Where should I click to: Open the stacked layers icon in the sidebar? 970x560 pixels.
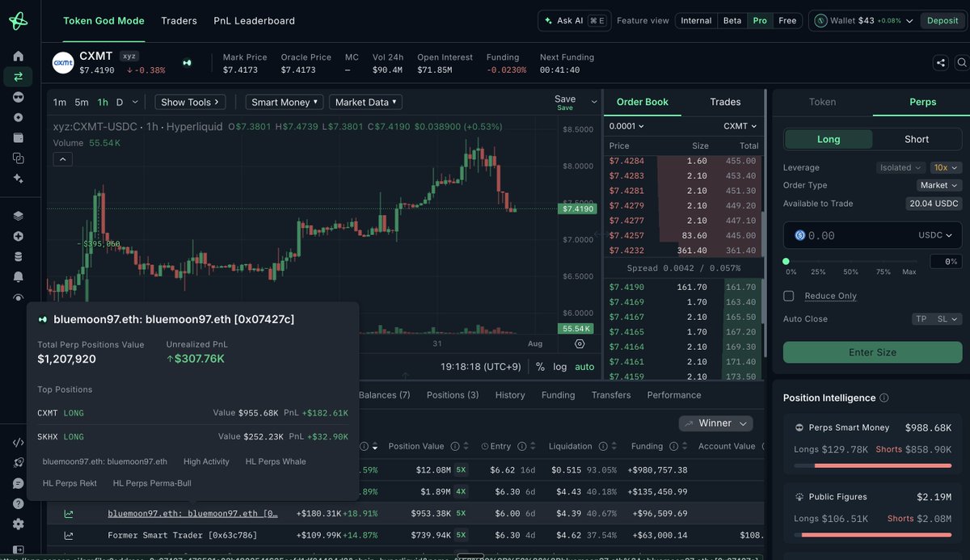point(18,216)
